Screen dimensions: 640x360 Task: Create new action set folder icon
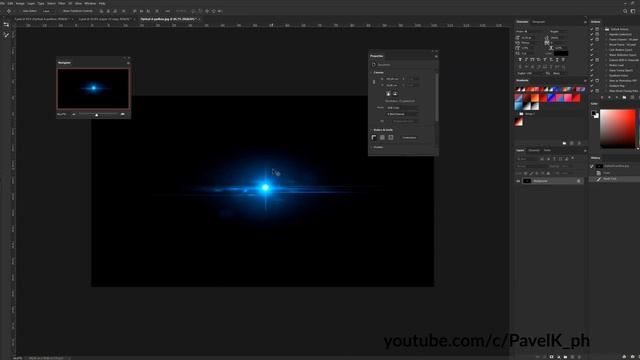624,98
